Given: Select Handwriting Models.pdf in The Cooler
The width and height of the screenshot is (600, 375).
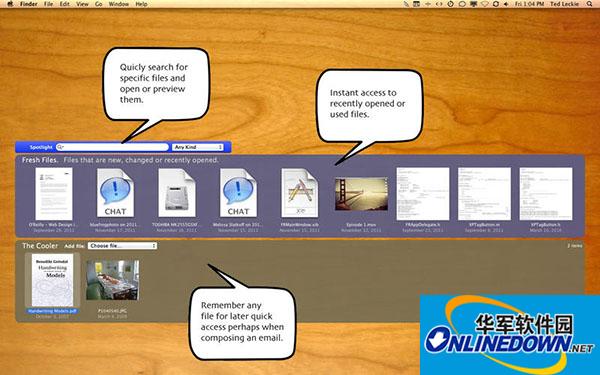Looking at the screenshot, I should (52, 280).
